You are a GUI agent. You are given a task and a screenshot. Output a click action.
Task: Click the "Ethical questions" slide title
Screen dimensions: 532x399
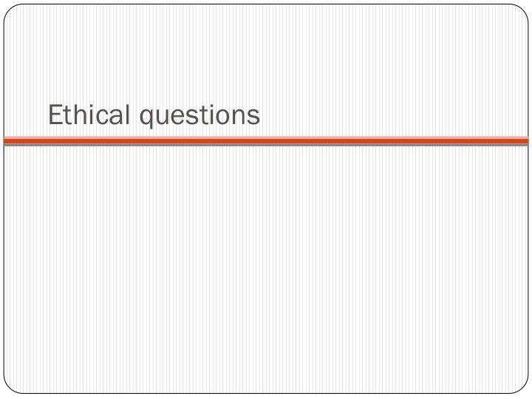pos(154,115)
